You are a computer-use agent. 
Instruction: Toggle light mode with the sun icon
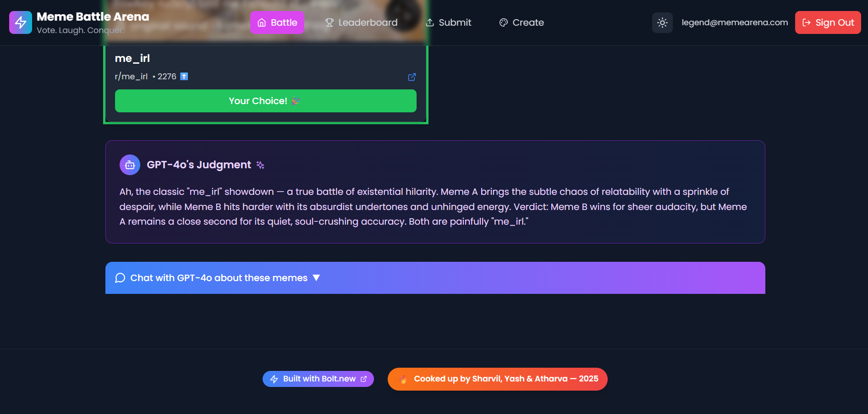[x=662, y=22]
